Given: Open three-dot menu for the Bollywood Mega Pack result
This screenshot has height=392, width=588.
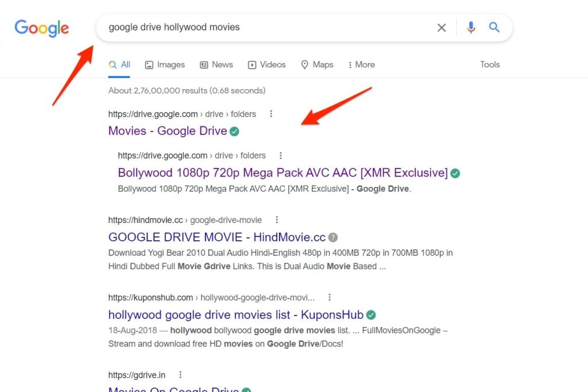Looking at the screenshot, I should coord(280,155).
